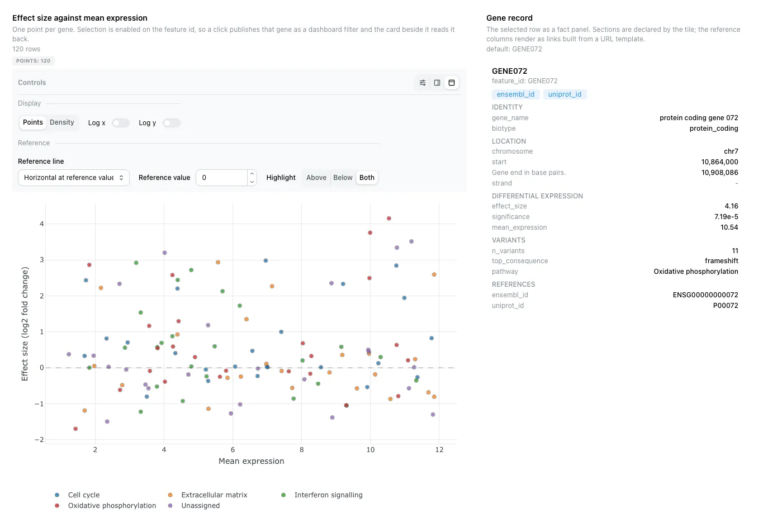
Task: Open the controls settings sliders icon
Action: (x=423, y=83)
